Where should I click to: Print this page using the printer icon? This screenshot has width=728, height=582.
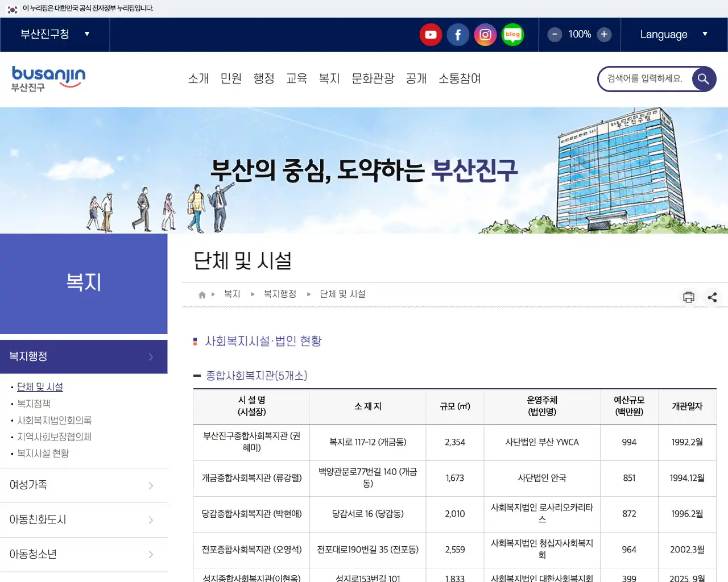pyautogui.click(x=688, y=297)
